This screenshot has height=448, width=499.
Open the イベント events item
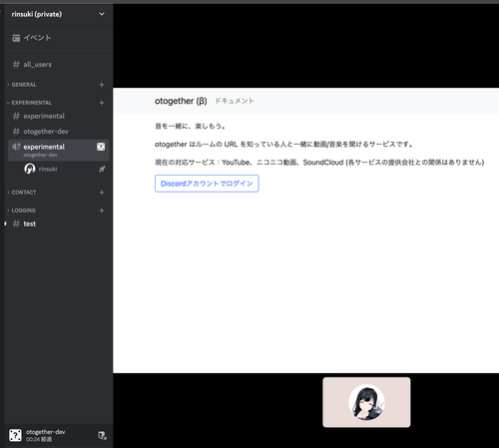(x=58, y=38)
